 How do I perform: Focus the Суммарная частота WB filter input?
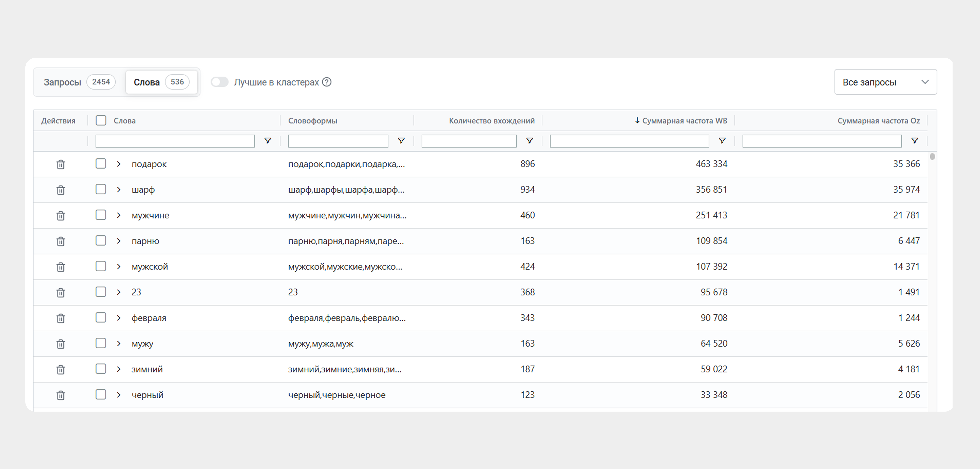pyautogui.click(x=629, y=141)
